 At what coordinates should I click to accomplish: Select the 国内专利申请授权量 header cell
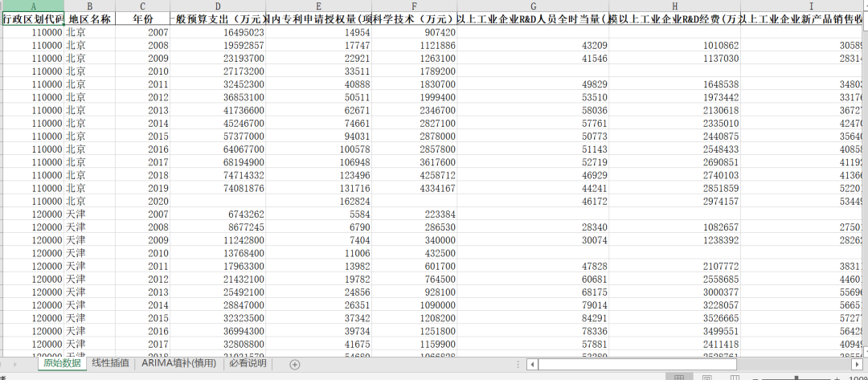[x=319, y=18]
